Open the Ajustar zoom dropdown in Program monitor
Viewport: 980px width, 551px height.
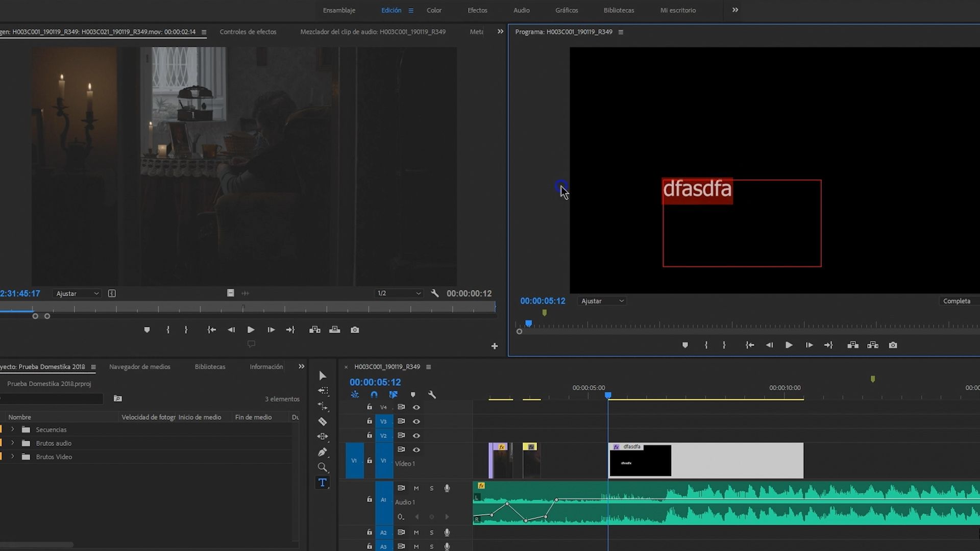(602, 300)
